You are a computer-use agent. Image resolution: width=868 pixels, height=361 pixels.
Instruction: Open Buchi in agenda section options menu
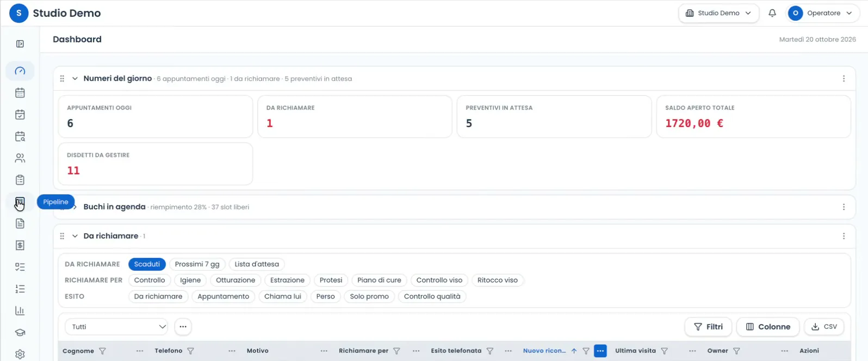(x=844, y=207)
